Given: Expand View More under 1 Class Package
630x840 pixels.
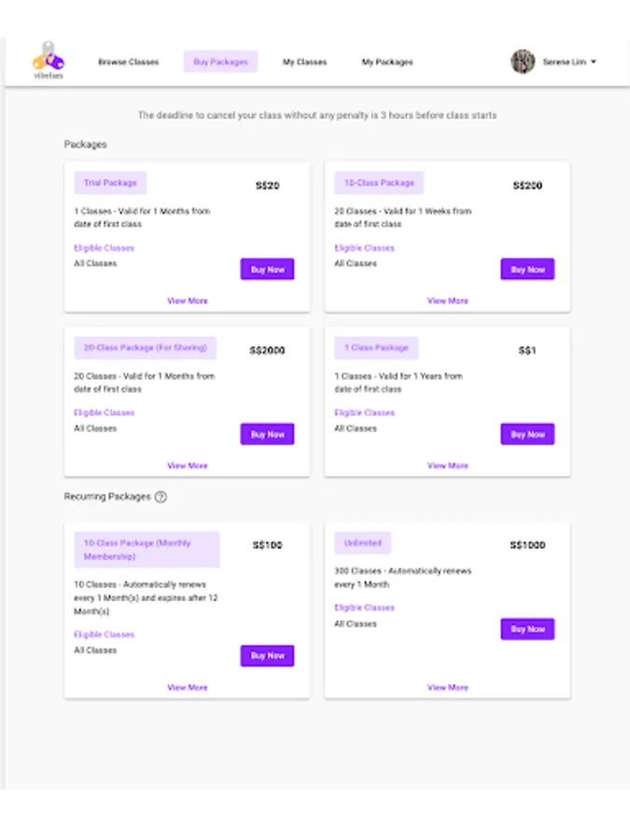Looking at the screenshot, I should [x=448, y=465].
